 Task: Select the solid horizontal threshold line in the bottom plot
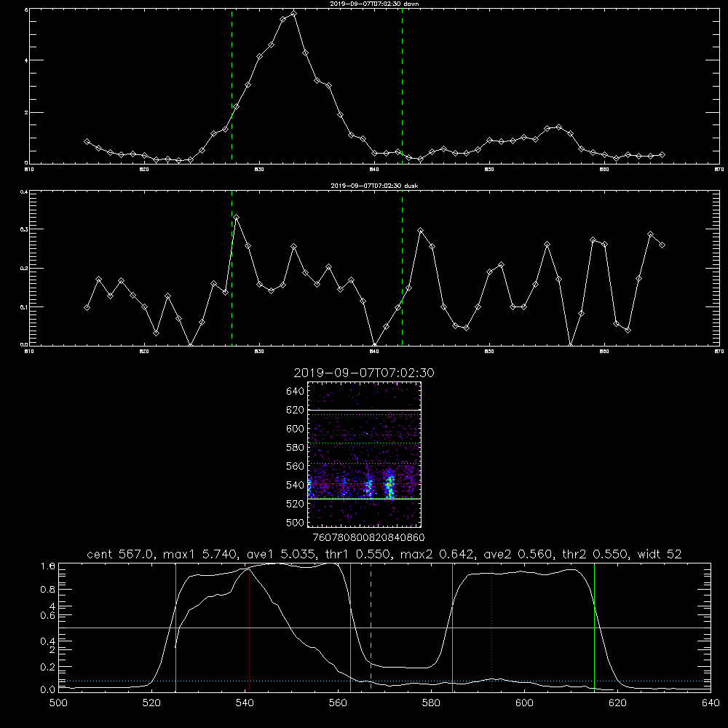point(384,628)
